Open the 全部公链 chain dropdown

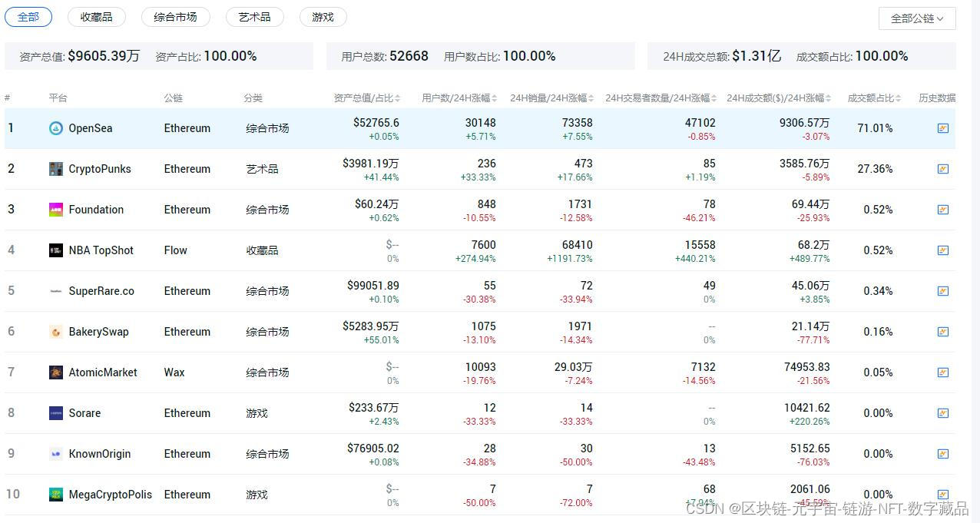[x=917, y=18]
